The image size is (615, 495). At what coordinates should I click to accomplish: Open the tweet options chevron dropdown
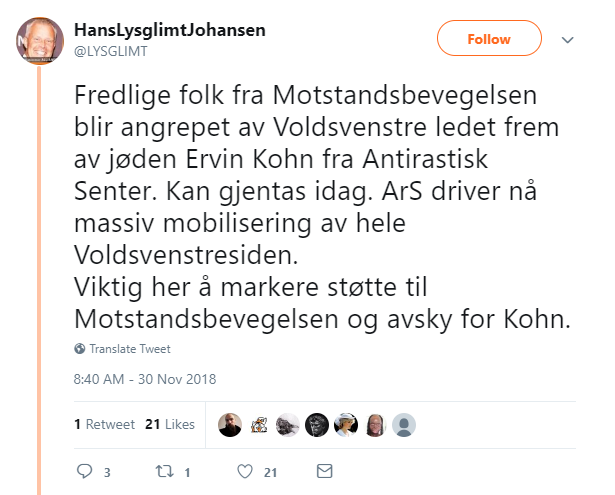(568, 40)
